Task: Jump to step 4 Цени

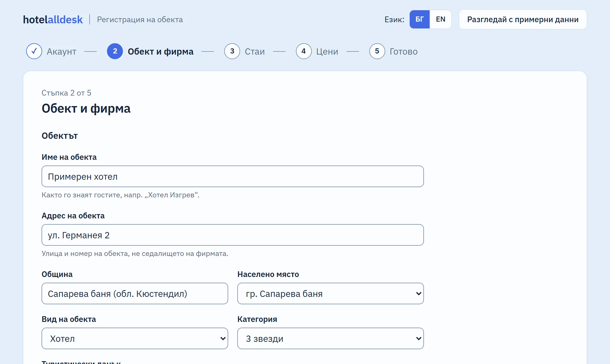Action: [317, 51]
